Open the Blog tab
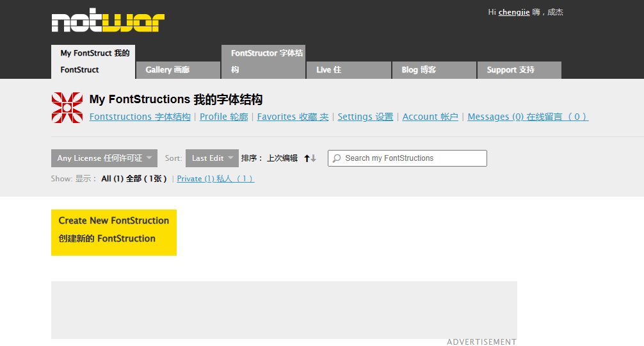This screenshot has width=644, height=346. pos(434,70)
